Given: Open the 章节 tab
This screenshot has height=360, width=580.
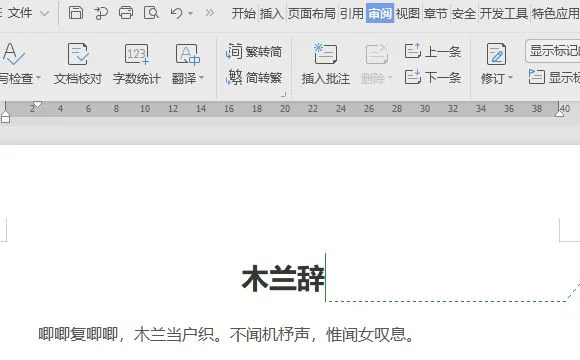Looking at the screenshot, I should (x=436, y=14).
